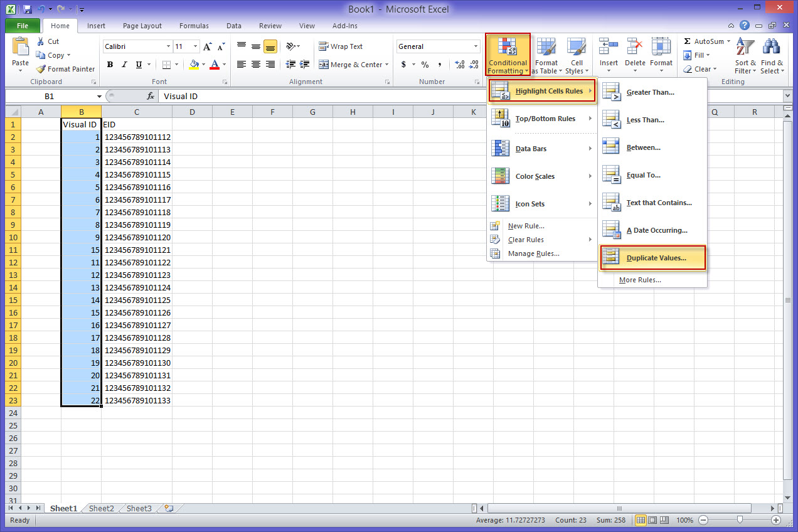Activate the Format Painter brush

click(x=41, y=69)
